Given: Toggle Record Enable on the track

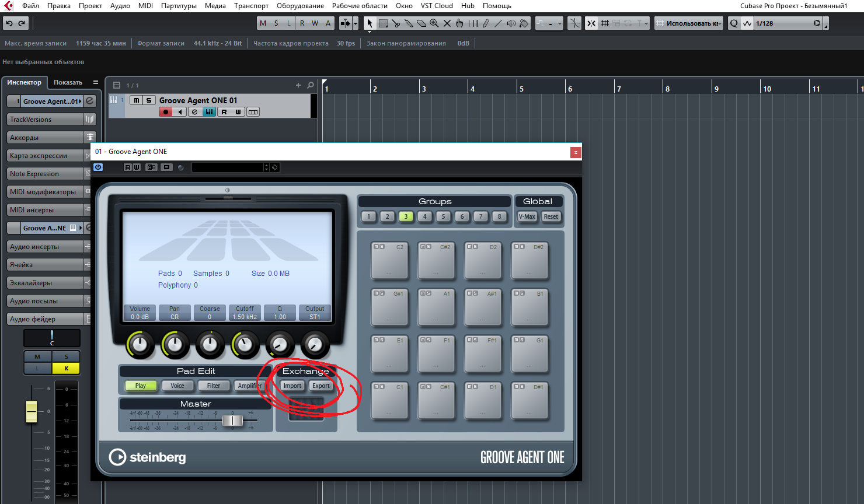Looking at the screenshot, I should coord(166,112).
